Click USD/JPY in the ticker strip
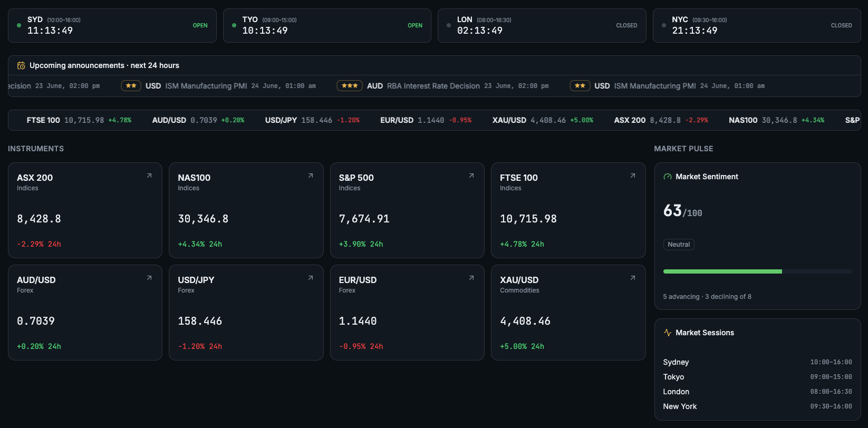The image size is (868, 428). pyautogui.click(x=312, y=120)
